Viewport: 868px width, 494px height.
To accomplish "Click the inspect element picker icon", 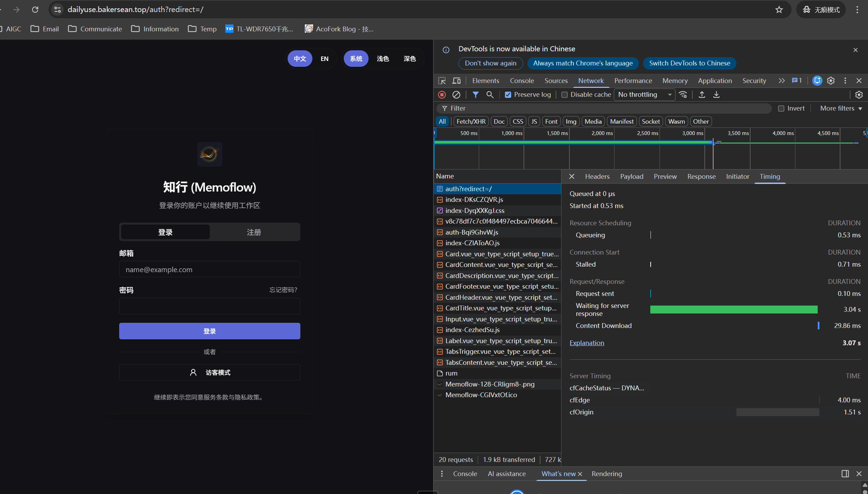I will pos(442,81).
